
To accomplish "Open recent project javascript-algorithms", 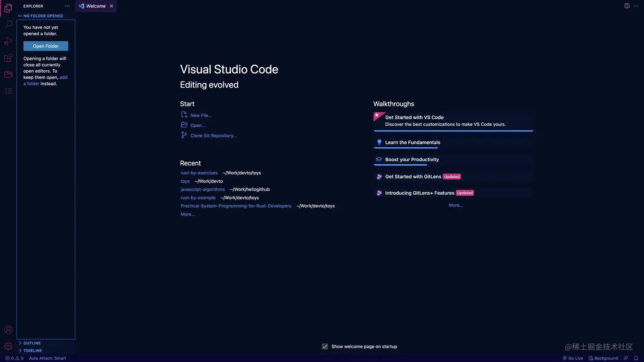I will click(203, 189).
